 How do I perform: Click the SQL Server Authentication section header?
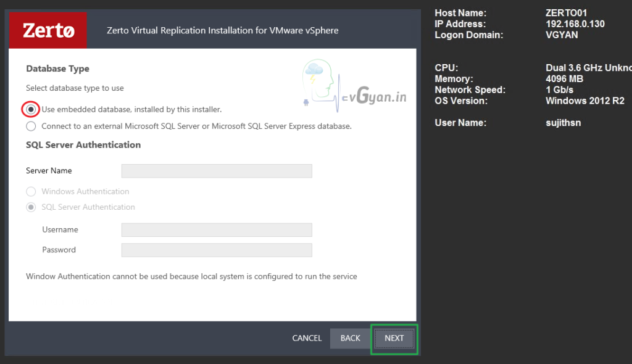pyautogui.click(x=82, y=144)
